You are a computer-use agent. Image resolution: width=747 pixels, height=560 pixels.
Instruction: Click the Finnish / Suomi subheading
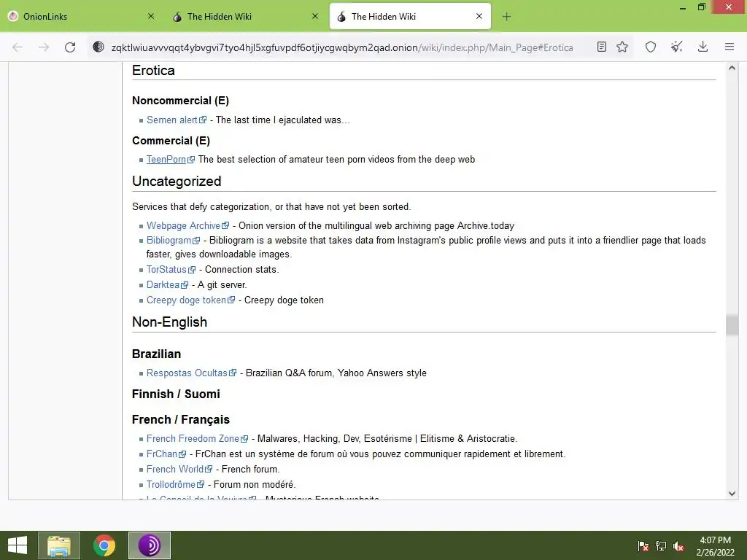click(176, 394)
